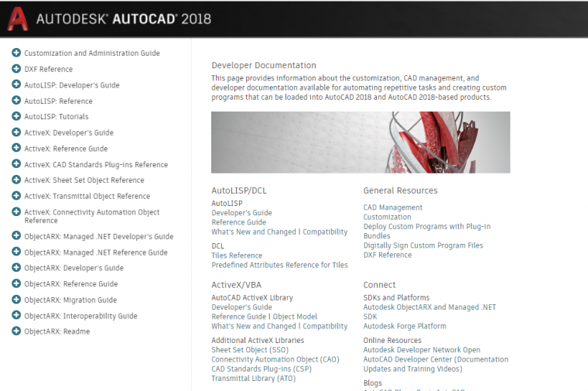Viewport: 588px width, 391px height.
Task: Click the Developer Documentation banner image
Action: click(361, 142)
